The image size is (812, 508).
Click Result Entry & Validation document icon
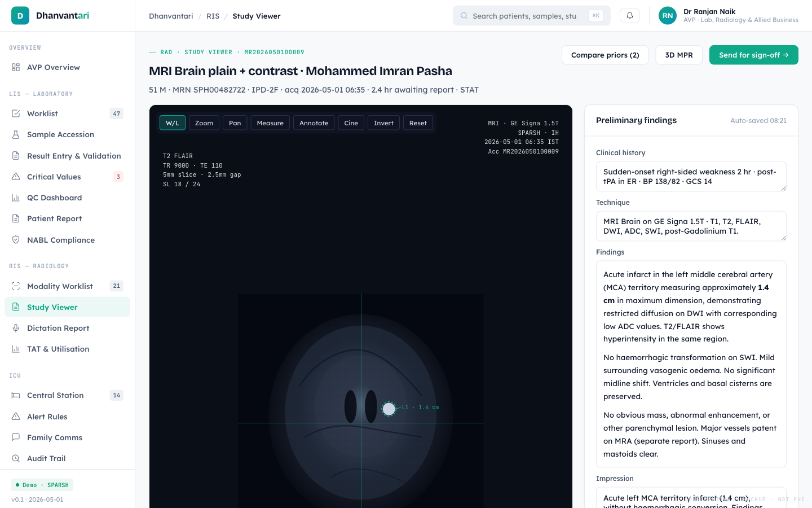tap(16, 156)
